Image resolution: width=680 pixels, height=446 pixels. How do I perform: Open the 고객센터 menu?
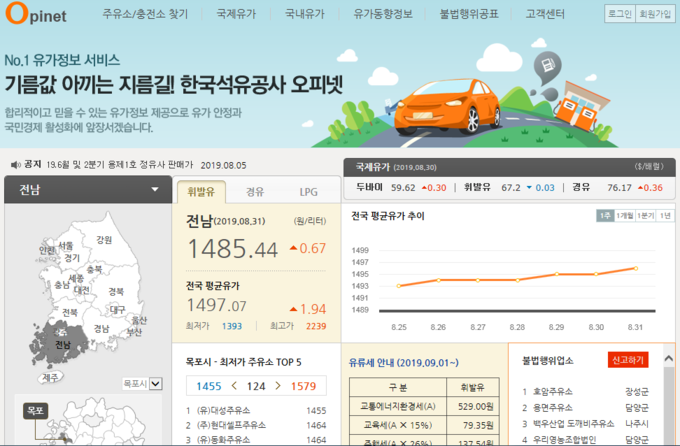point(545,14)
